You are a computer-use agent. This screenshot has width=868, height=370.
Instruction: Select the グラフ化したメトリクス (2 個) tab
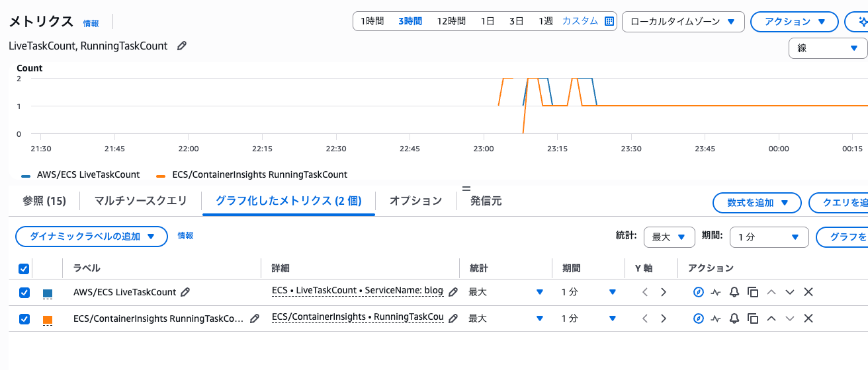coord(288,201)
